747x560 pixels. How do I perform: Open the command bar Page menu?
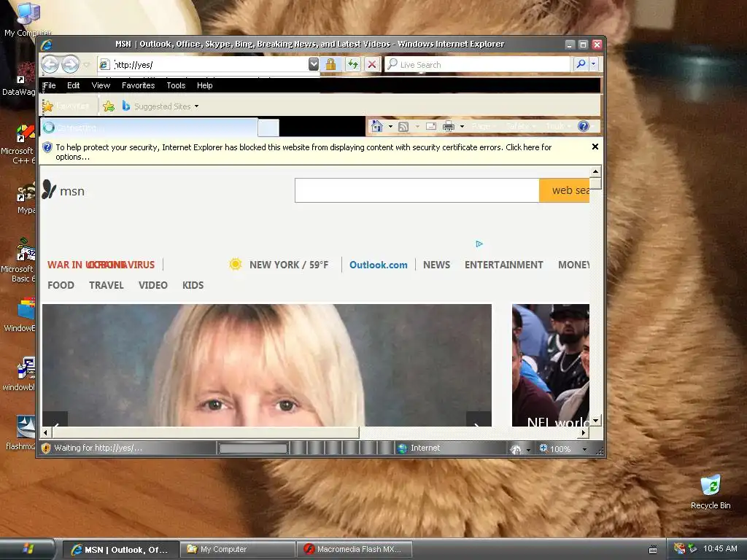pos(484,126)
